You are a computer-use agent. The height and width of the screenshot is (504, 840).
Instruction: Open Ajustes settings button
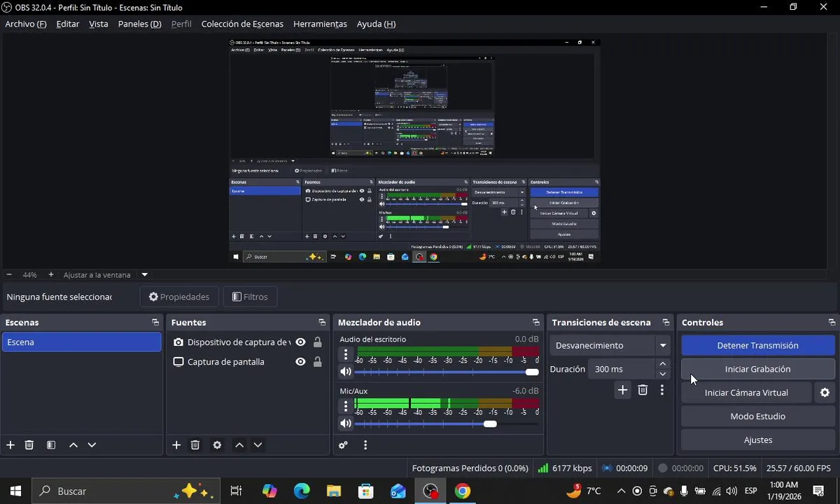point(757,440)
